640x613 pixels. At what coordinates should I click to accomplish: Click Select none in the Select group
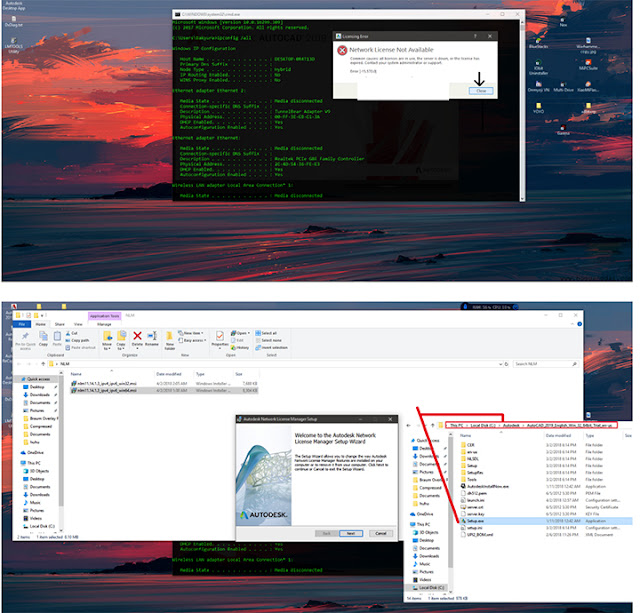point(268,340)
